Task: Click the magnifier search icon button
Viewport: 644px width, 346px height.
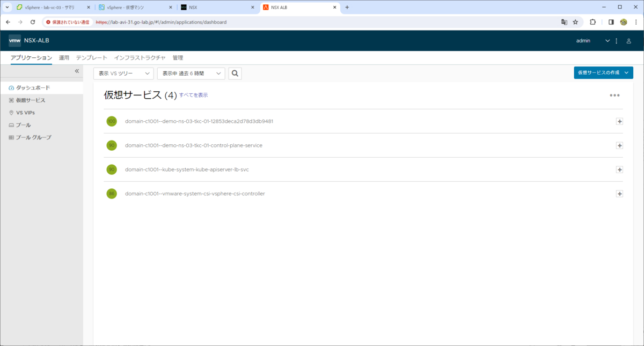Action: [235, 73]
